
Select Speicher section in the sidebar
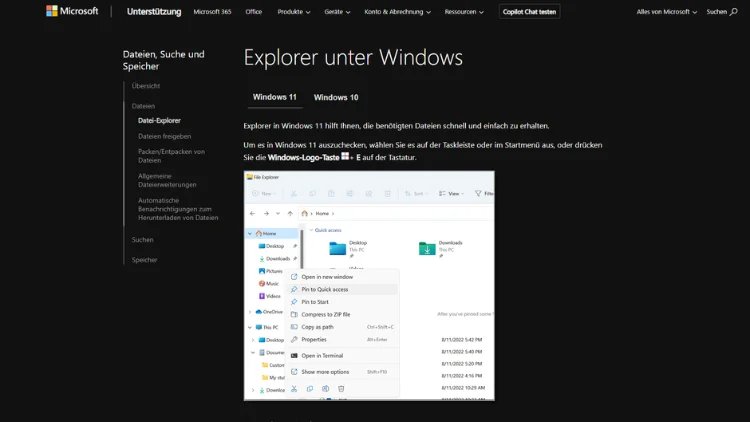pyautogui.click(x=144, y=260)
